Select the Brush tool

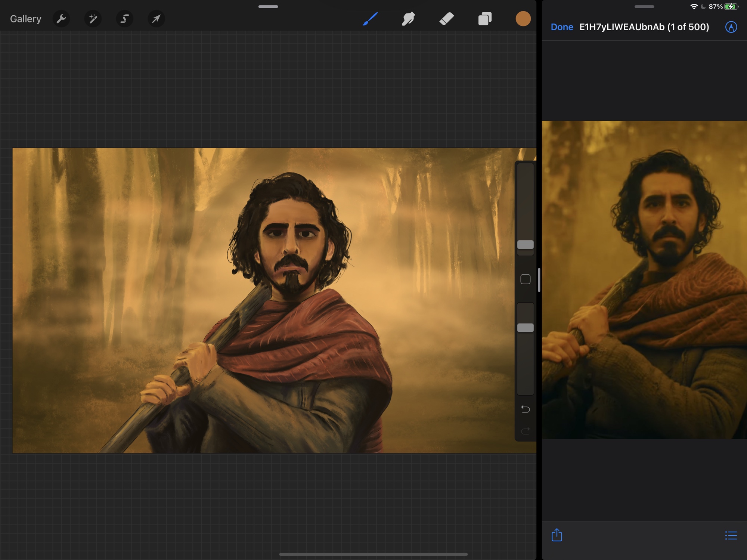click(x=370, y=19)
